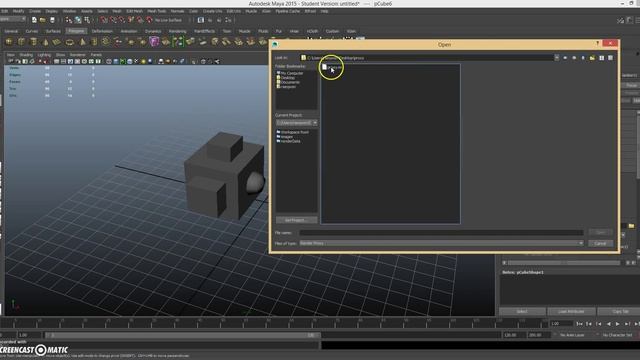Image resolution: width=640 pixels, height=360 pixels.
Task: Click green-outlined icon on Polygons shelf
Action: [178, 41]
